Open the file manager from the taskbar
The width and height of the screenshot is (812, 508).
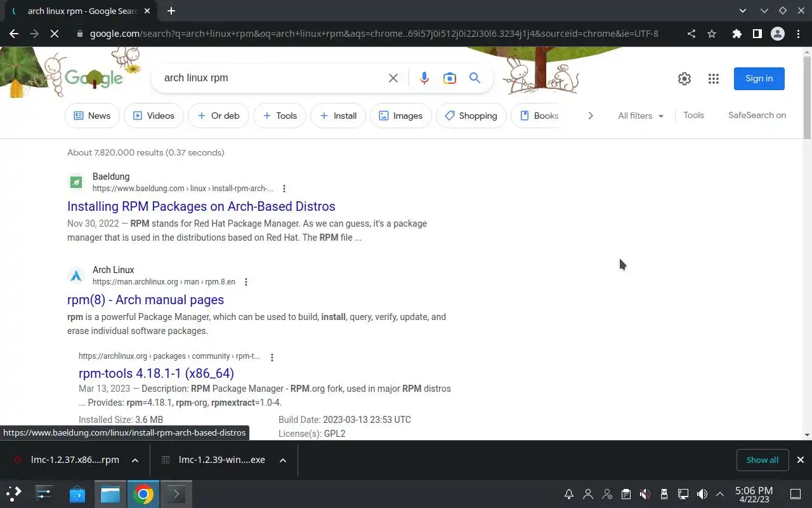click(x=110, y=494)
